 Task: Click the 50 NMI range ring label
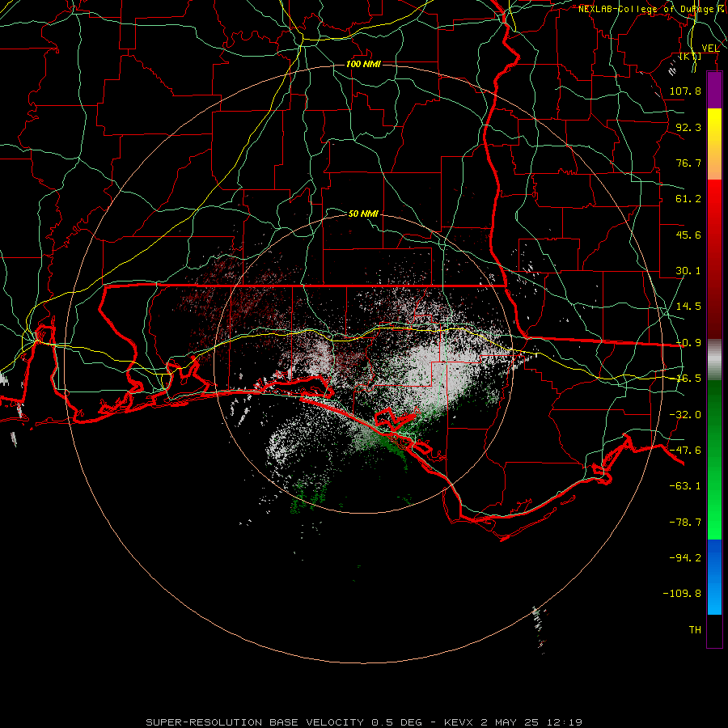click(x=363, y=214)
